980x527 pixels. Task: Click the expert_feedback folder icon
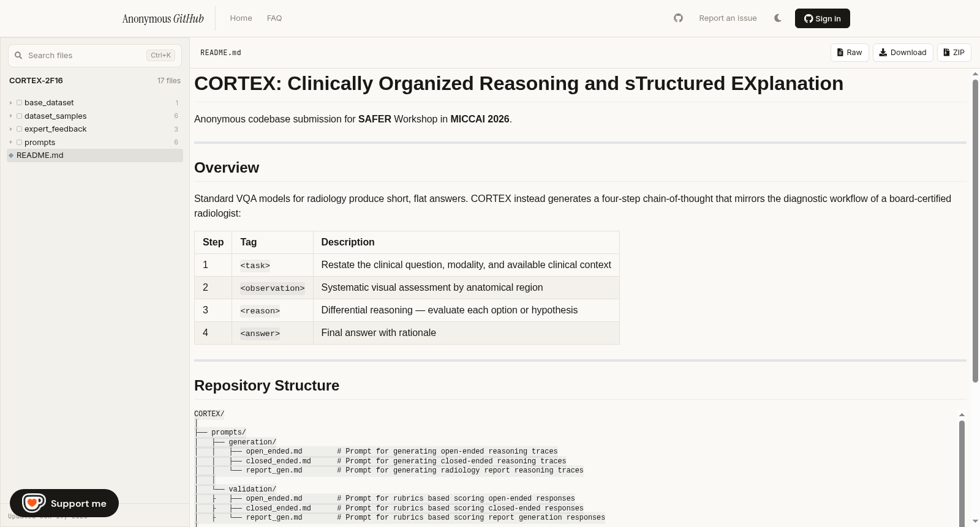[x=20, y=129]
